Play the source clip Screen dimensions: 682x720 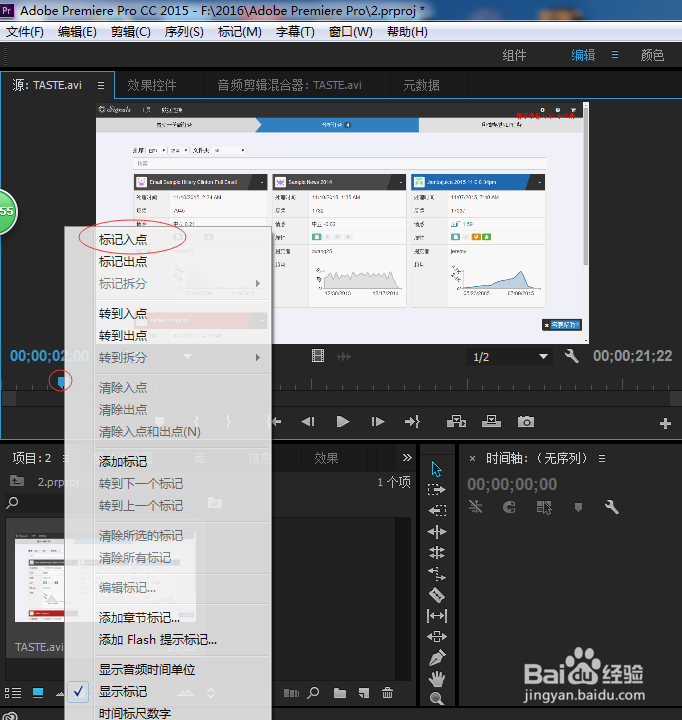pyautogui.click(x=343, y=422)
